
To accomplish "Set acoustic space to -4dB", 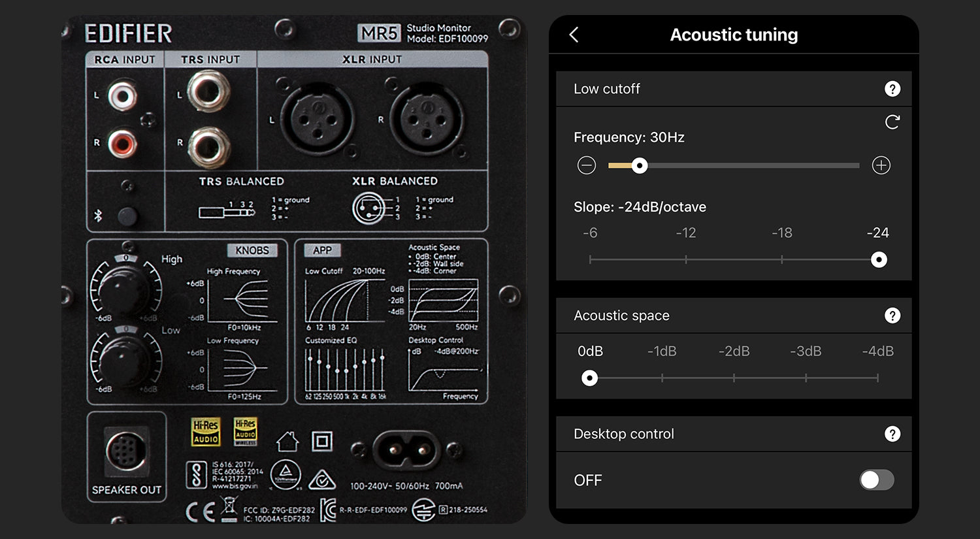I will pos(877,378).
